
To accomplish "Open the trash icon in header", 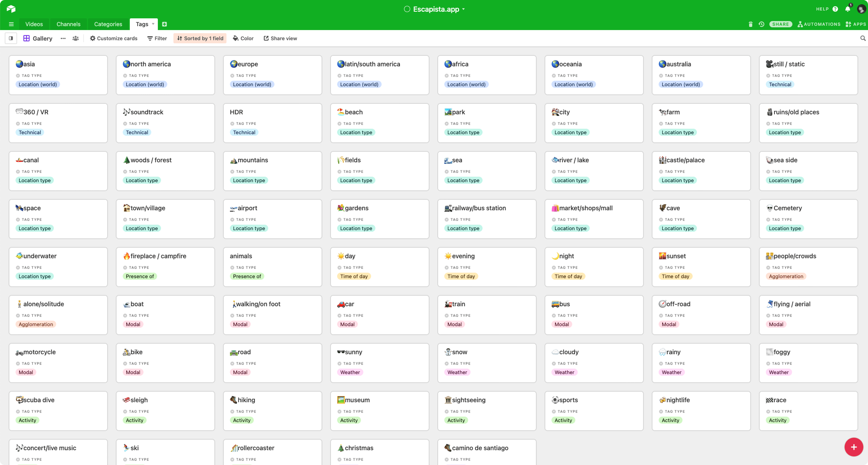I will [x=750, y=24].
